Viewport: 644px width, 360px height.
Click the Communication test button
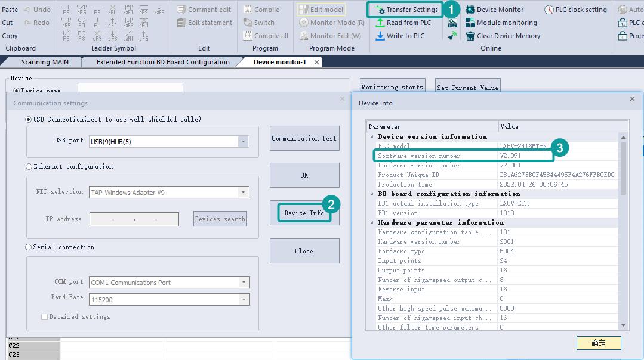click(304, 138)
